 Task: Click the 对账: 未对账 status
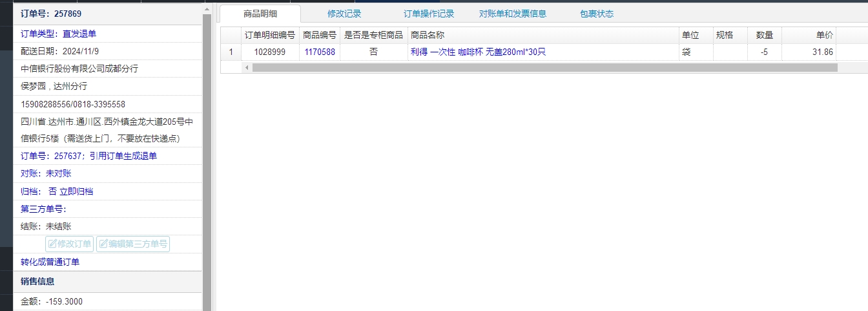click(46, 173)
